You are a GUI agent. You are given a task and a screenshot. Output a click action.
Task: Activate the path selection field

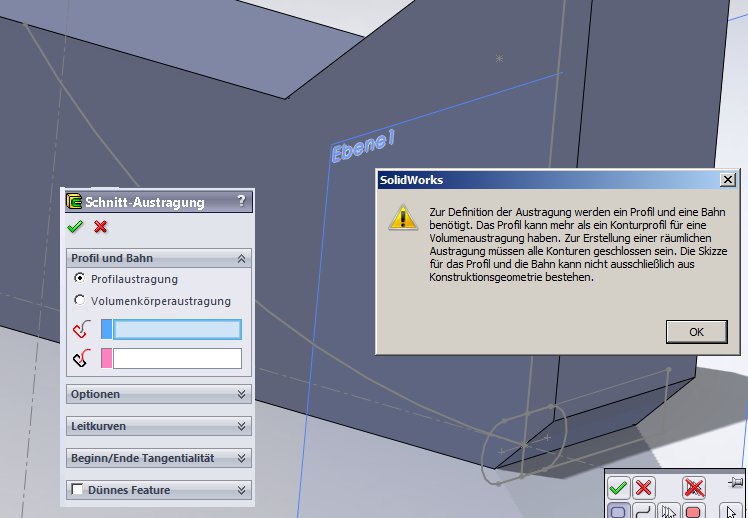177,358
